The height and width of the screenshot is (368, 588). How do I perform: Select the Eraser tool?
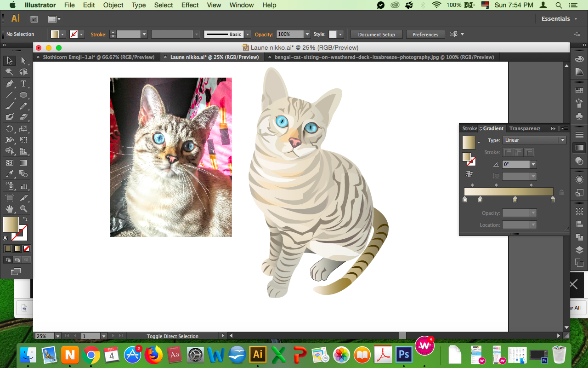click(x=23, y=117)
